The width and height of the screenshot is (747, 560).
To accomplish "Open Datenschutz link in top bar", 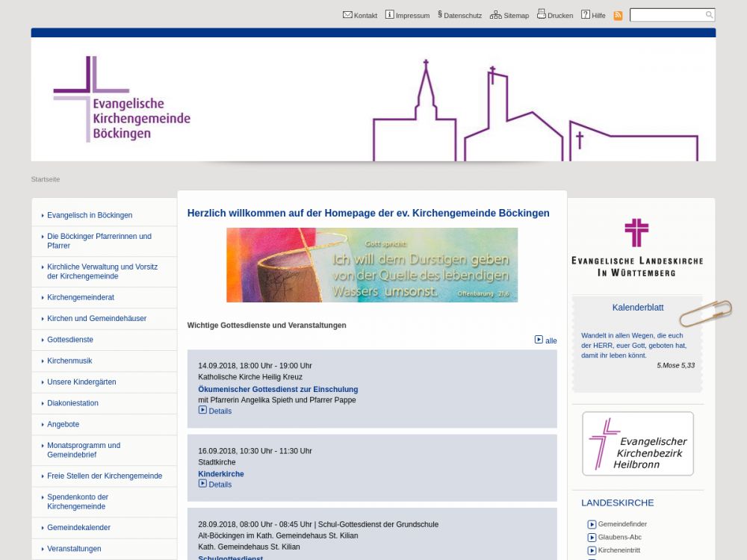I will point(462,15).
